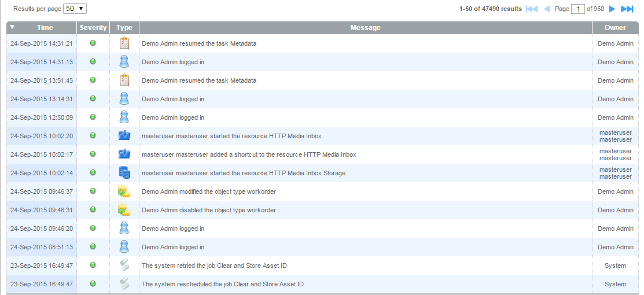The image size is (644, 295).
Task: Jump to the last page
Action: [627, 9]
